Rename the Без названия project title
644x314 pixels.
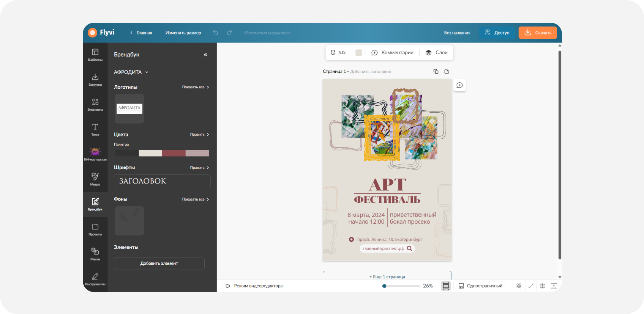tap(457, 33)
